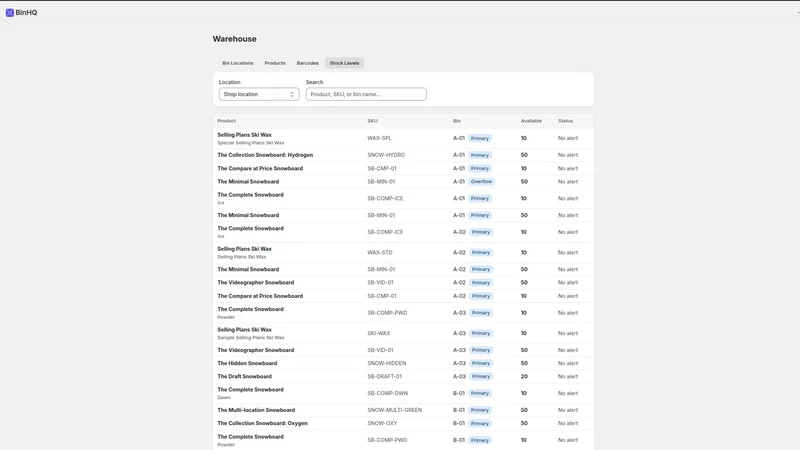Open the Bin Locations tab
The width and height of the screenshot is (800, 450).
237,63
